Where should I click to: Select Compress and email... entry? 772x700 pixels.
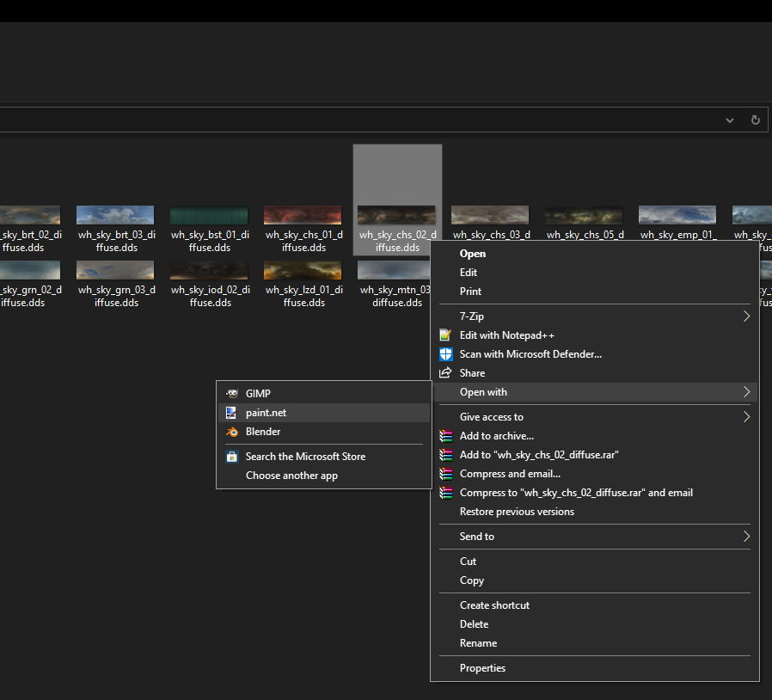pyautogui.click(x=595, y=474)
